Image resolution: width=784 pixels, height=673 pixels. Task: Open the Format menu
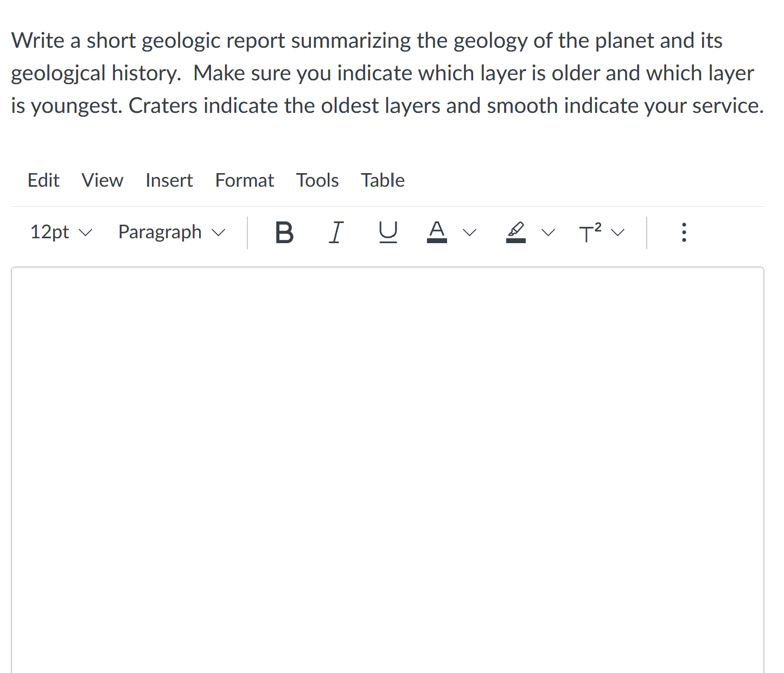(244, 180)
